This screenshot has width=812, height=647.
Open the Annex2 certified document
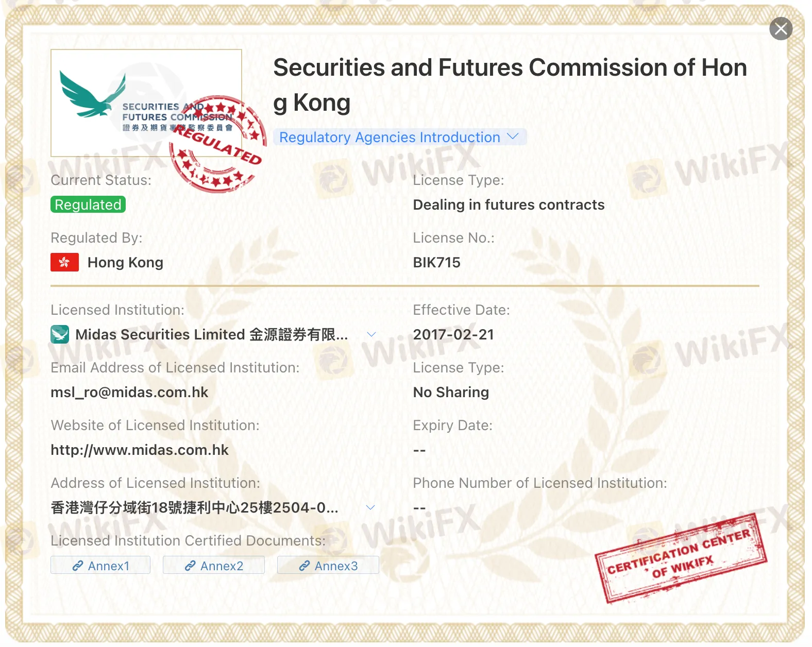point(214,566)
